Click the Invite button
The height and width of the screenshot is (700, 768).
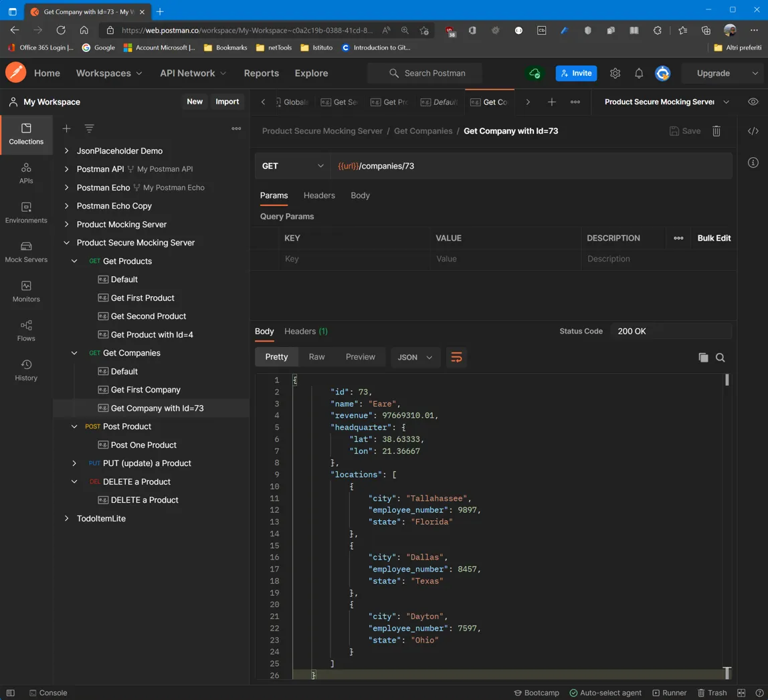point(576,74)
